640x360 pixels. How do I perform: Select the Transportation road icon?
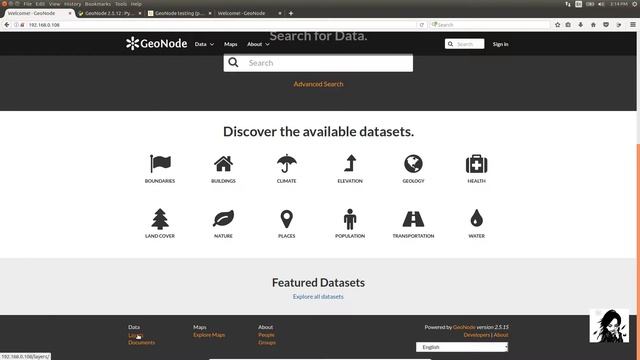[413, 219]
